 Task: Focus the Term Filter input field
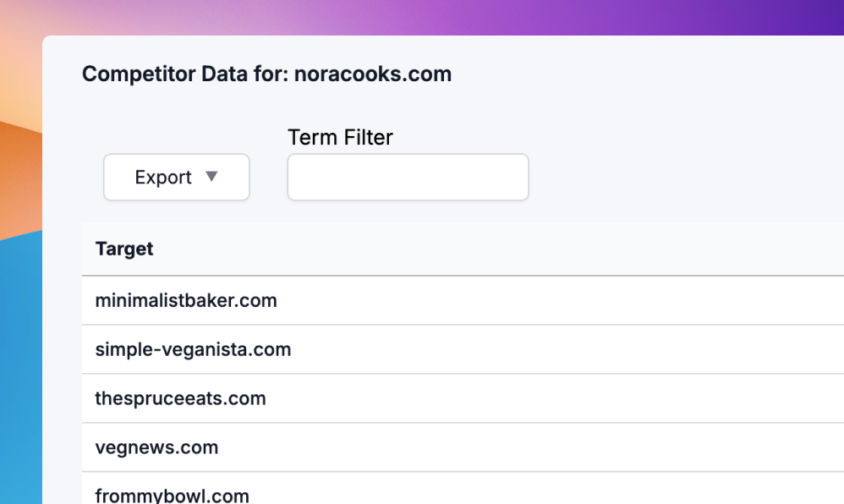click(x=408, y=178)
